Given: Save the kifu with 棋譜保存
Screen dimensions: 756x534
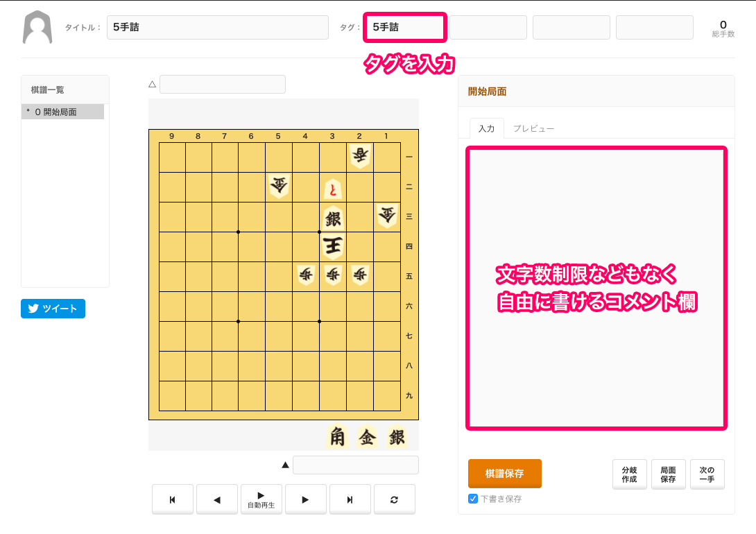Looking at the screenshot, I should [x=504, y=474].
